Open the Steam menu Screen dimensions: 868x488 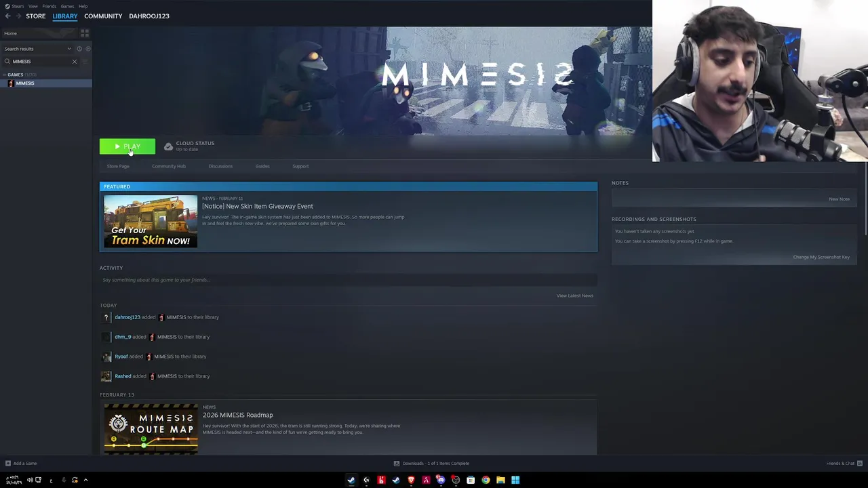click(x=17, y=6)
